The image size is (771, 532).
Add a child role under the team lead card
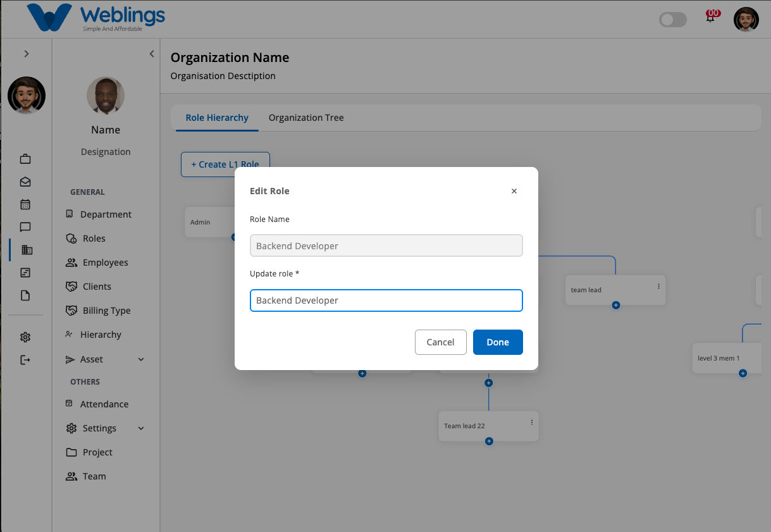click(x=616, y=305)
